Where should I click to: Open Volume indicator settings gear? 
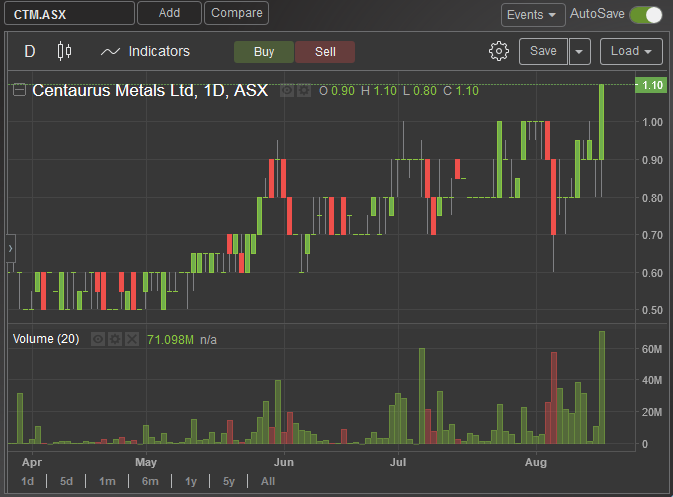click(x=115, y=339)
